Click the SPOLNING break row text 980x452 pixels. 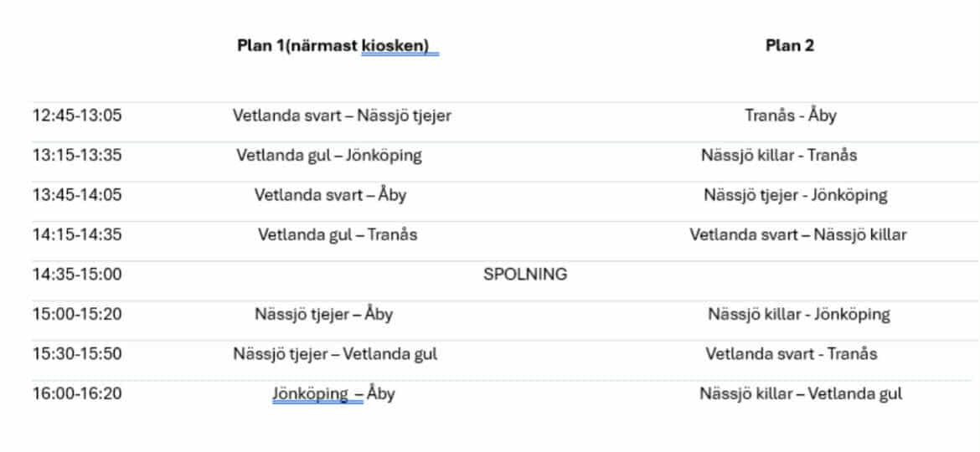(524, 274)
